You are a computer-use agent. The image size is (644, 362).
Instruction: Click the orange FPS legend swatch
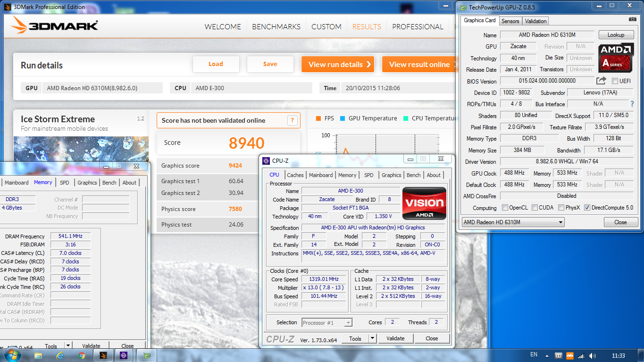pos(318,118)
